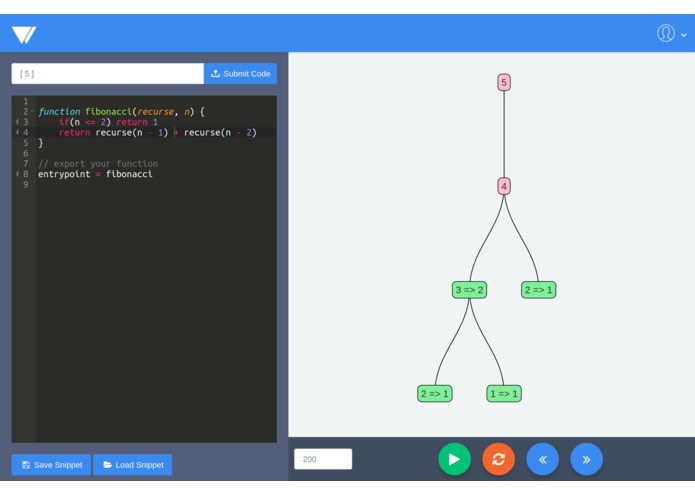695x494 pixels.
Task: Select the pink tree node labeled 5
Action: (x=504, y=82)
